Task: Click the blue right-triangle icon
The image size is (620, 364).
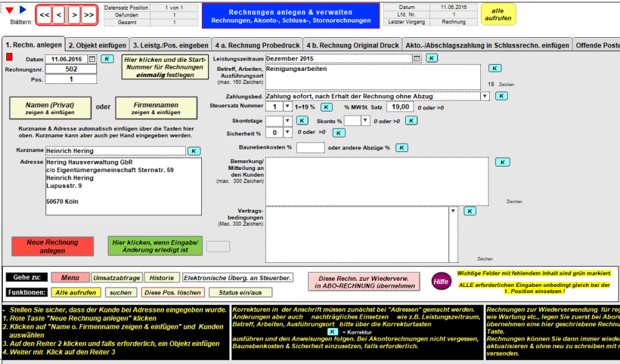Action: (x=22, y=9)
